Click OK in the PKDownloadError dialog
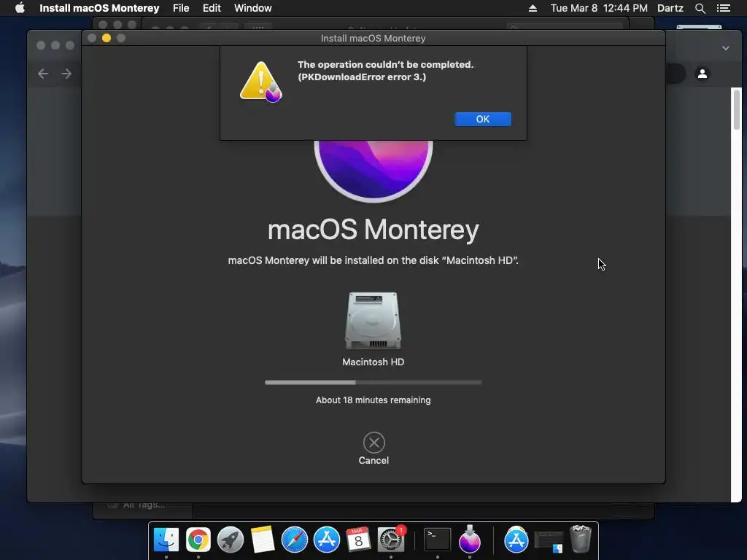 [483, 119]
